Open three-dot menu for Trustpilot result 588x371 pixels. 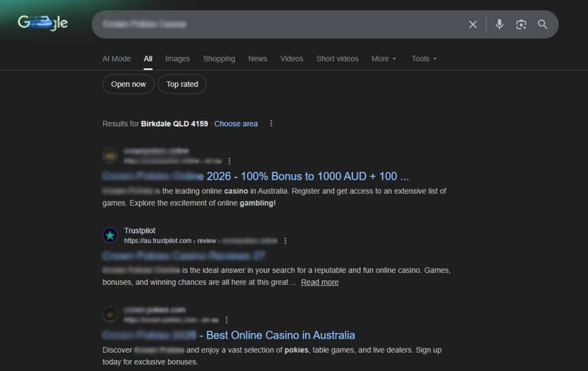(285, 241)
